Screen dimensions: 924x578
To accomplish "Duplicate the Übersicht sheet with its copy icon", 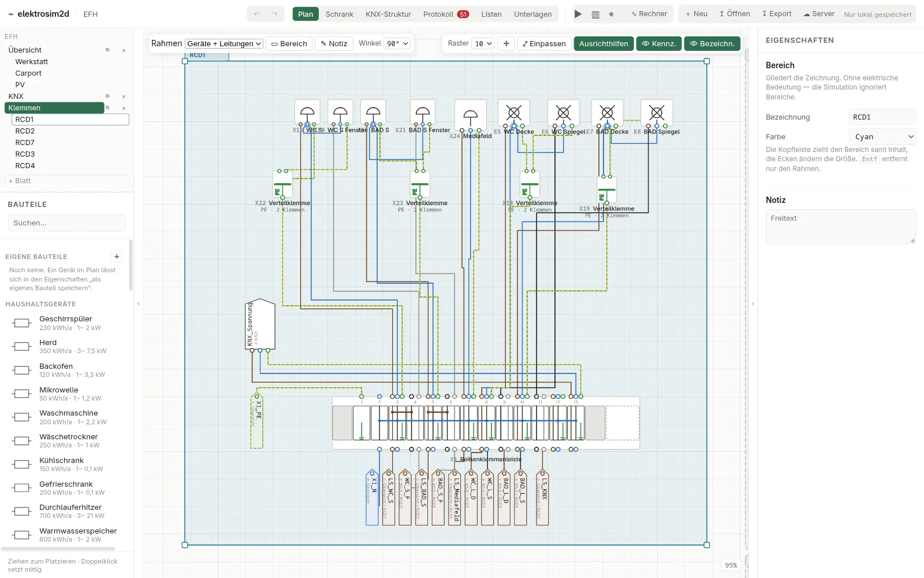I will (x=107, y=50).
